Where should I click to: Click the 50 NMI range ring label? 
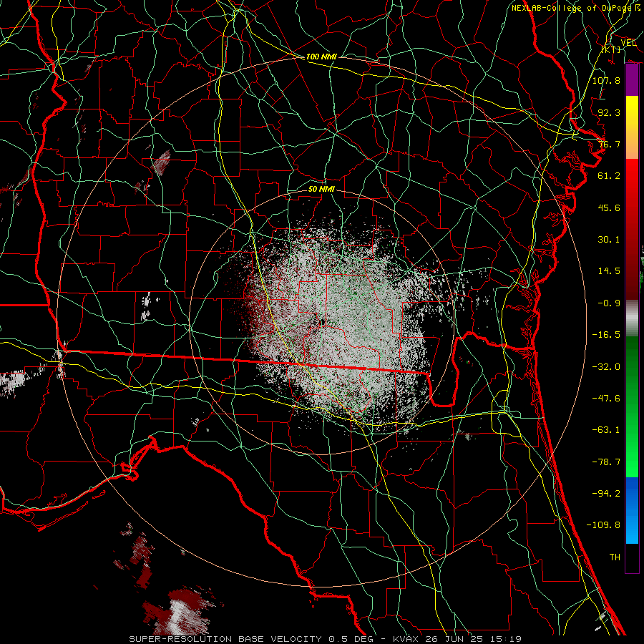321,189
